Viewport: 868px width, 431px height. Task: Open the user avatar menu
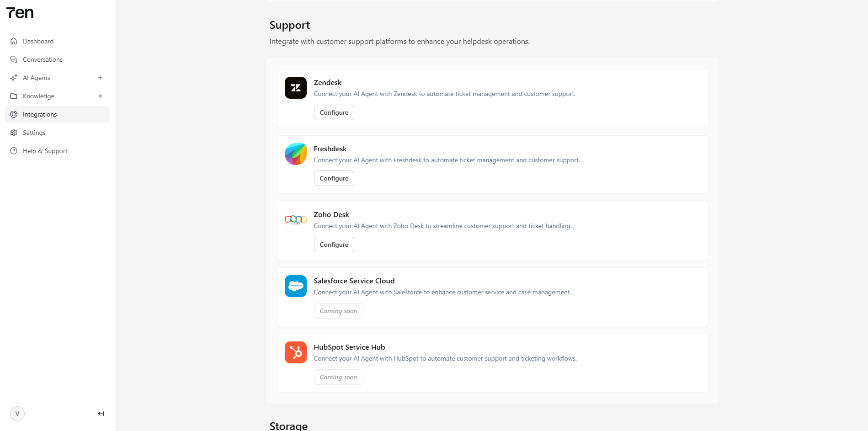pyautogui.click(x=17, y=414)
